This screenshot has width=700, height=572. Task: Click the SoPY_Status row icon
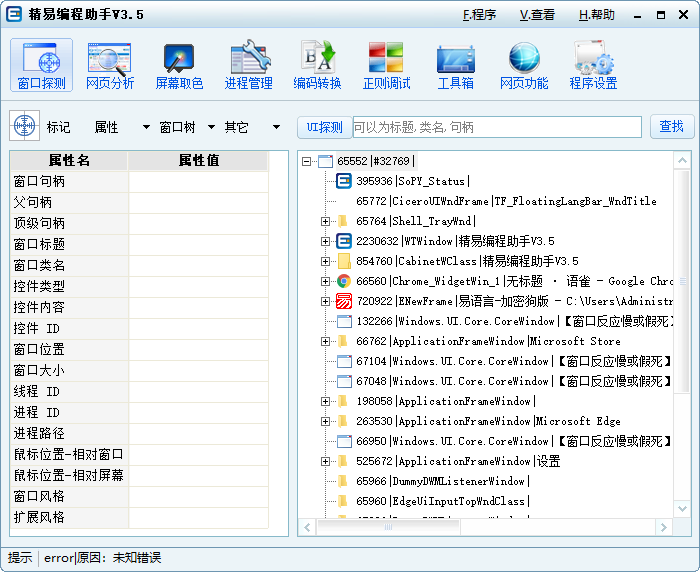[344, 181]
